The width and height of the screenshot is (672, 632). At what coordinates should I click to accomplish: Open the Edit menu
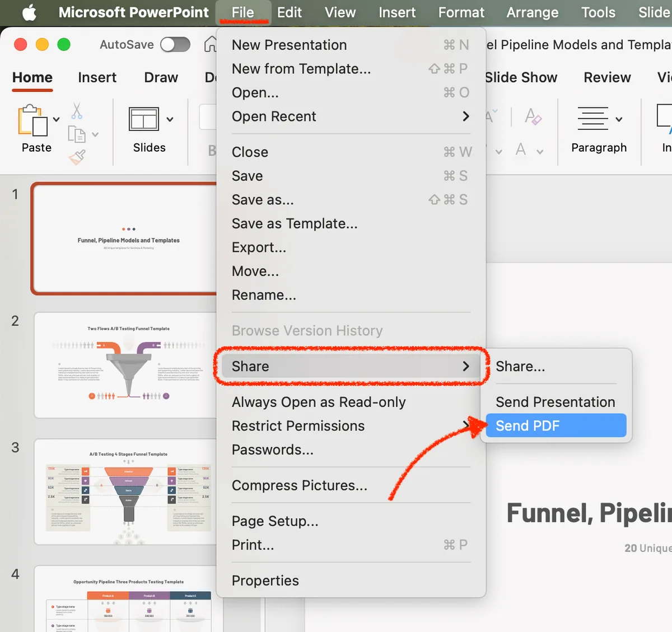coord(290,12)
